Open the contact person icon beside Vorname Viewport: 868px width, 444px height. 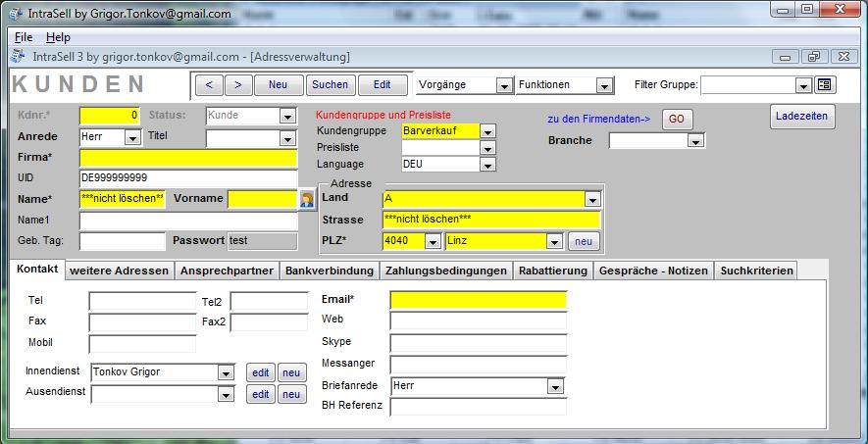(307, 200)
